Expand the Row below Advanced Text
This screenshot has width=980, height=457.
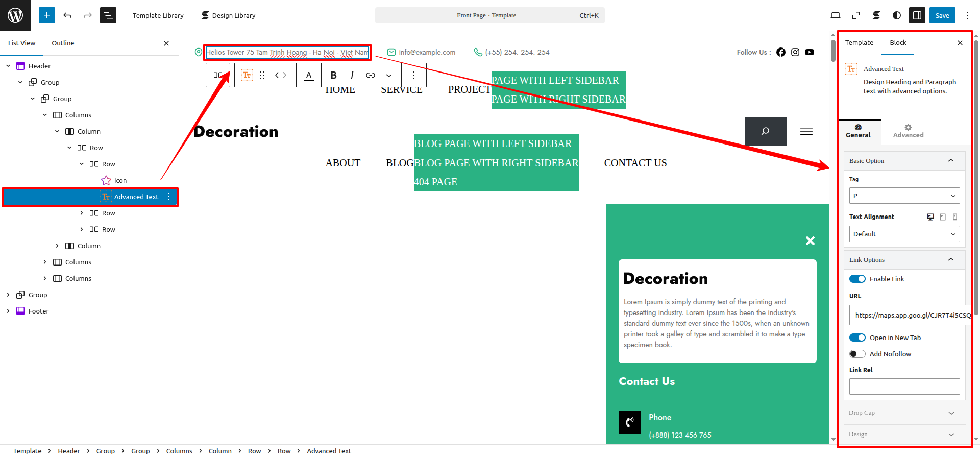pos(82,213)
